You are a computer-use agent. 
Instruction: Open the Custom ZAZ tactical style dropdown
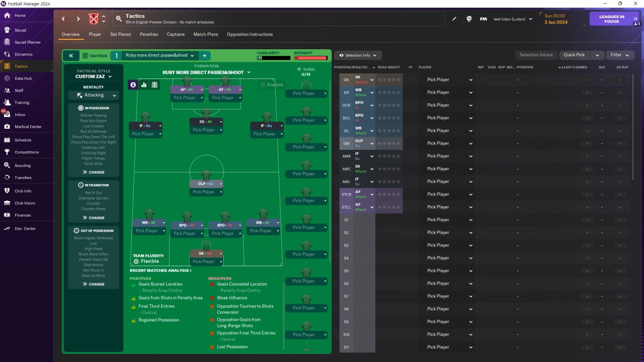[94, 76]
